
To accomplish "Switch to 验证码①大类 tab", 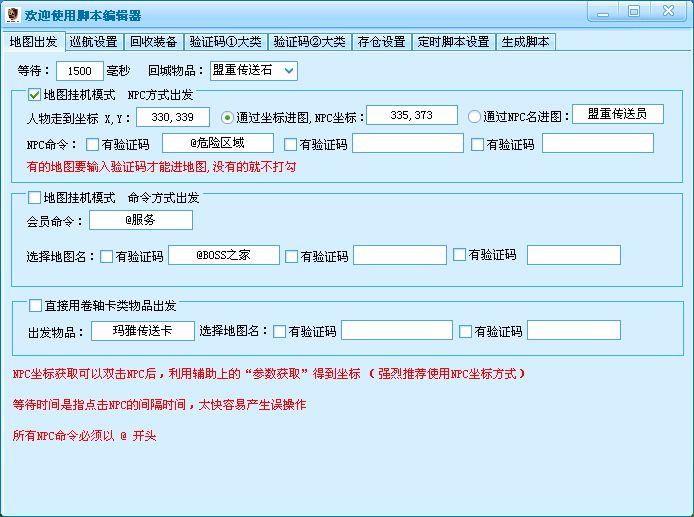I will point(225,42).
